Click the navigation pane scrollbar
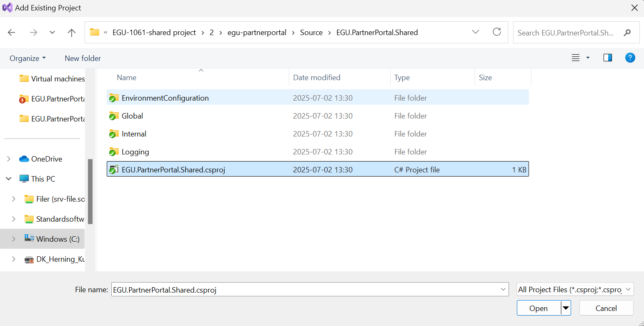 tap(90, 192)
